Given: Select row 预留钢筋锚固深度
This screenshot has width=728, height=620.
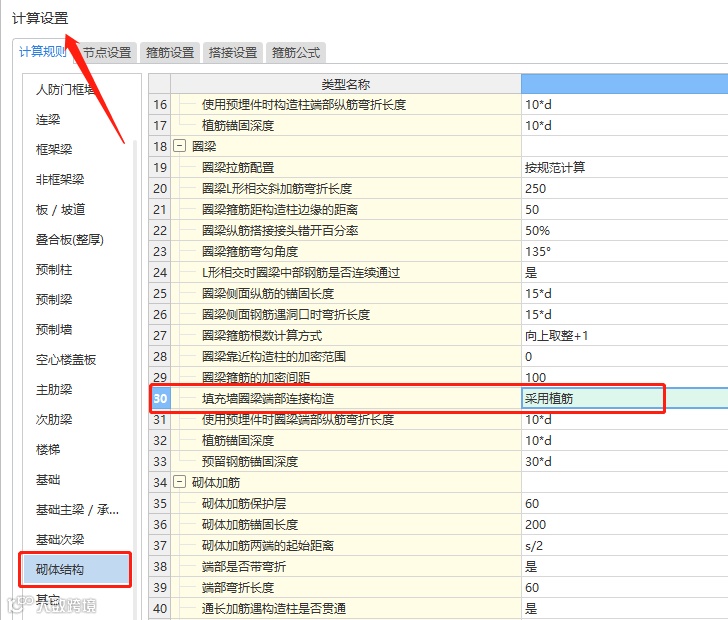Looking at the screenshot, I should 346,461.
